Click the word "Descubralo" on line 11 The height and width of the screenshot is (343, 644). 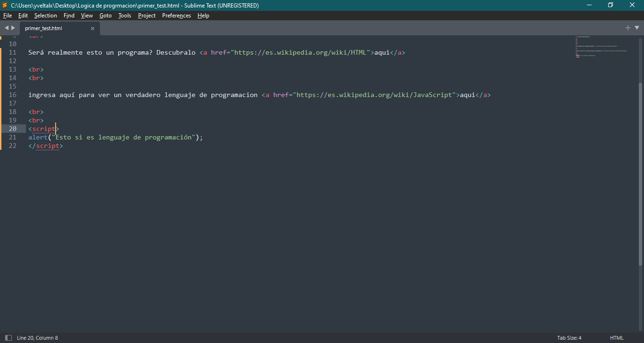pyautogui.click(x=176, y=52)
